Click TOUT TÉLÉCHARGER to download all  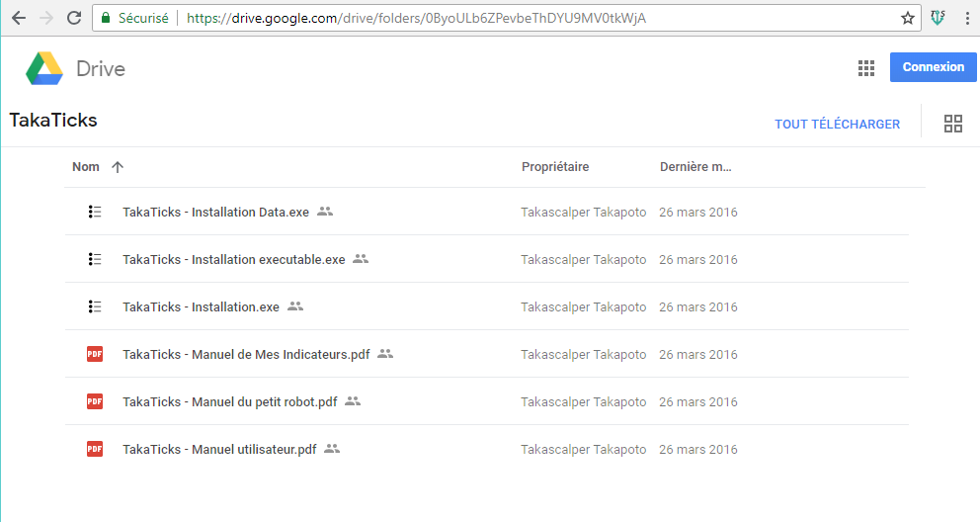[838, 124]
